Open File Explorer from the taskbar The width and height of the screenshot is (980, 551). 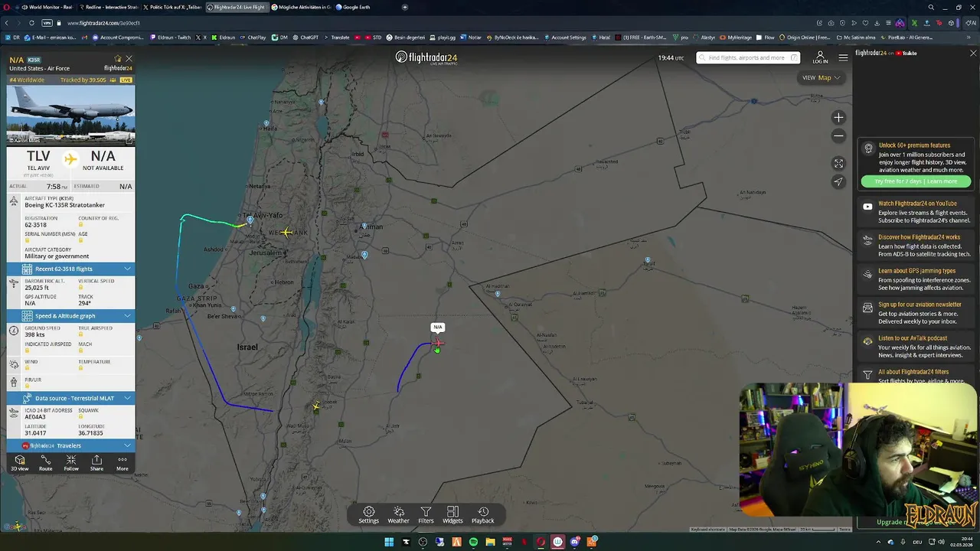(x=490, y=542)
